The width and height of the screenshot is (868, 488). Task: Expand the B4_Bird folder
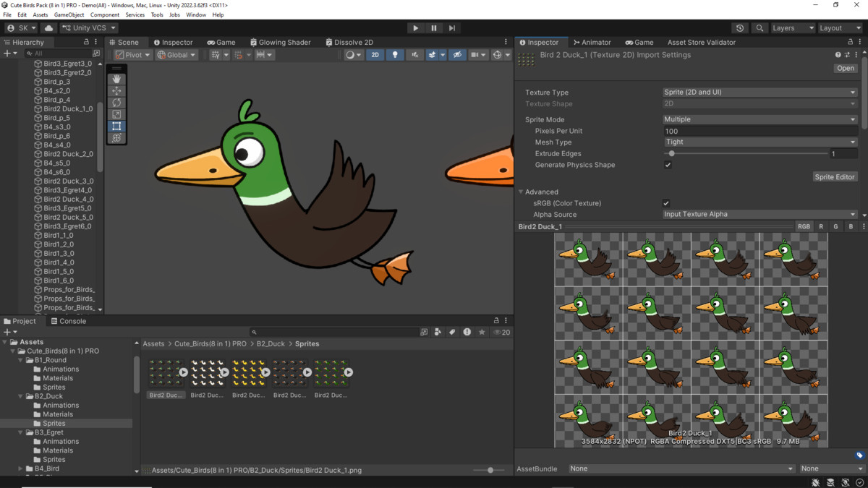pyautogui.click(x=21, y=468)
